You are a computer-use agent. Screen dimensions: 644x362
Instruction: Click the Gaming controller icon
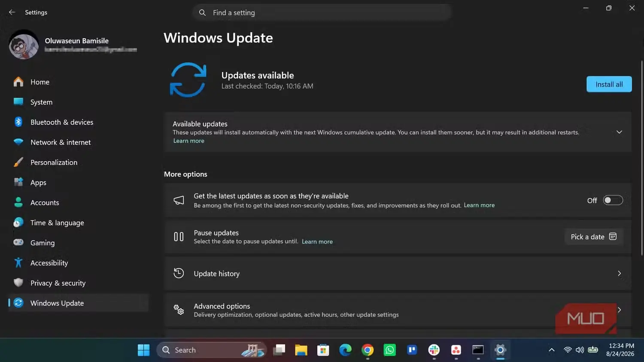[x=18, y=243]
